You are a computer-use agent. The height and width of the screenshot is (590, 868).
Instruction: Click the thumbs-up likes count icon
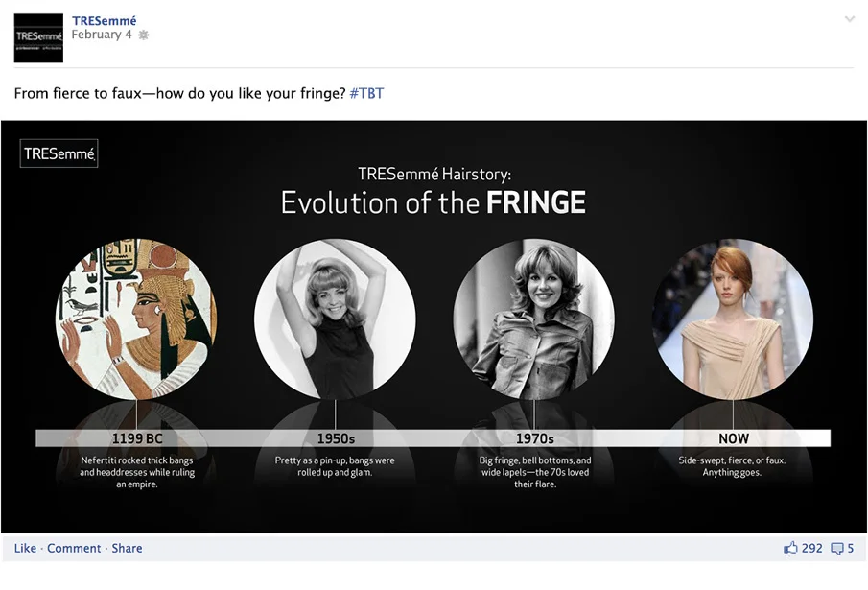tap(790, 548)
